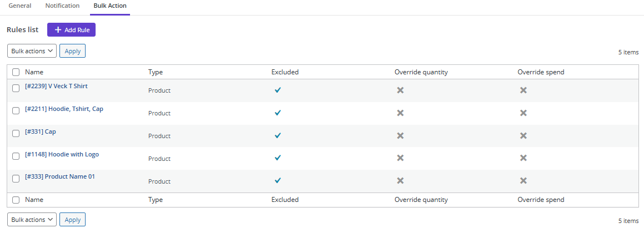The height and width of the screenshot is (233, 644).
Task: Click Override spend X for Product Name 01
Action: click(x=523, y=181)
